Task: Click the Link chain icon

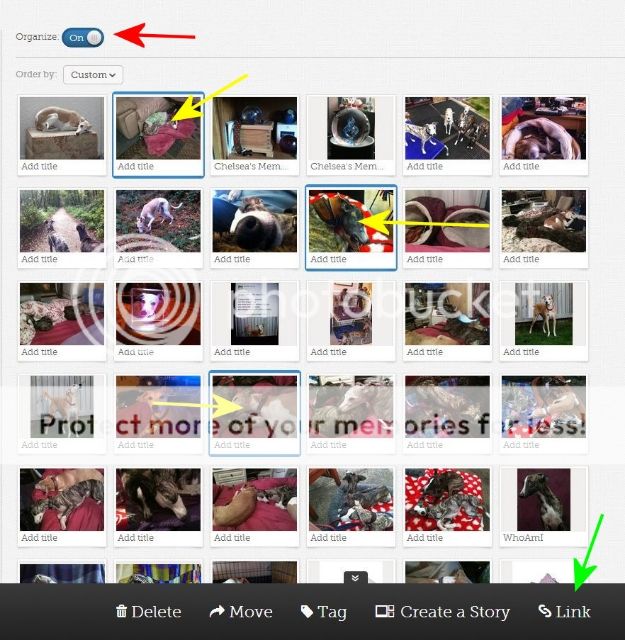Action: coord(545,611)
